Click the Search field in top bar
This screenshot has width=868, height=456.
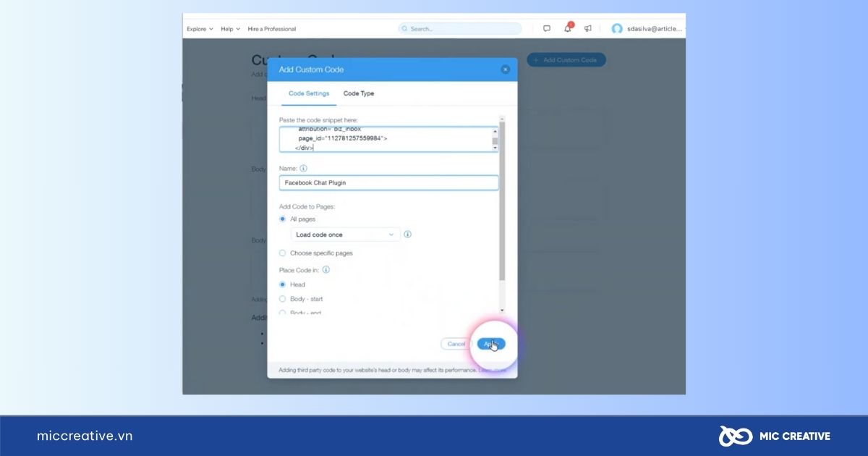(x=460, y=29)
